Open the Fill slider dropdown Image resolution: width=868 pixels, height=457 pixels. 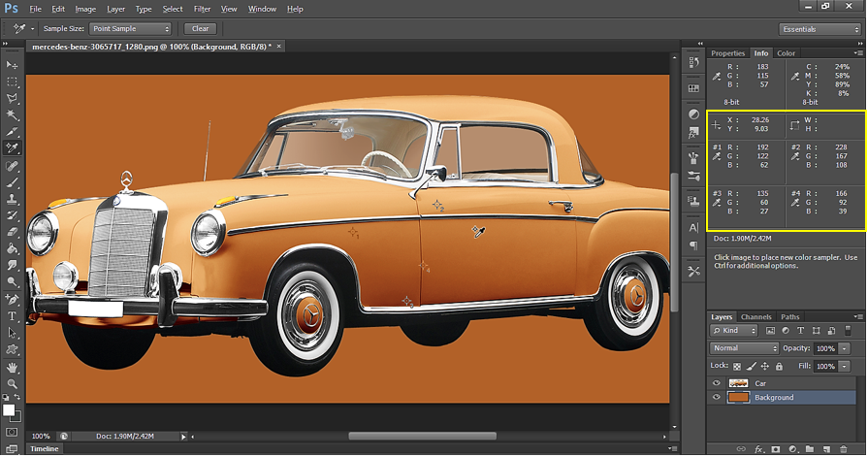(844, 367)
